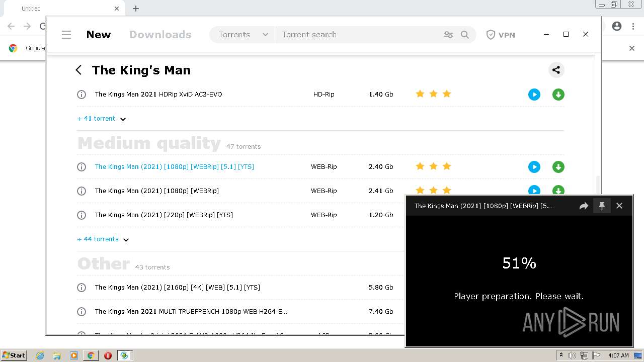Play the 2.41 Gb 1080p WEBRip torrent

[534, 191]
